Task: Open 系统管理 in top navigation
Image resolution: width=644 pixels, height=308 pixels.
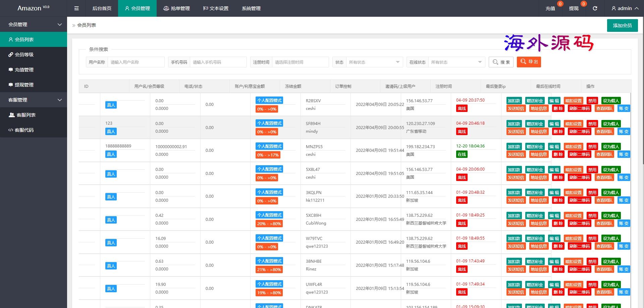Action: click(251, 8)
